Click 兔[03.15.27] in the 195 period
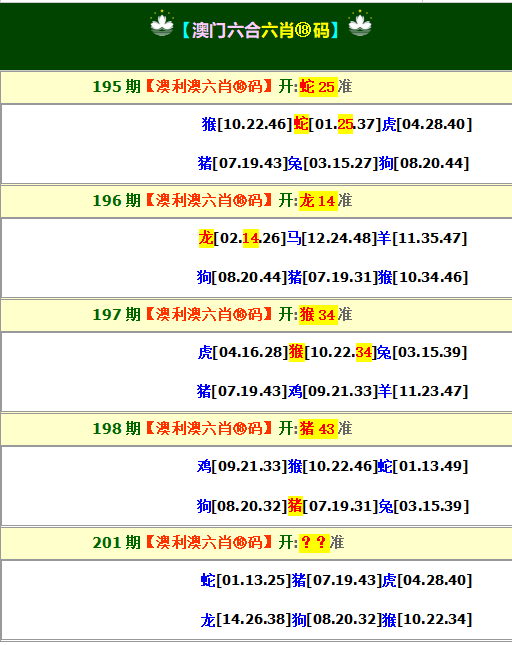 [332, 163]
